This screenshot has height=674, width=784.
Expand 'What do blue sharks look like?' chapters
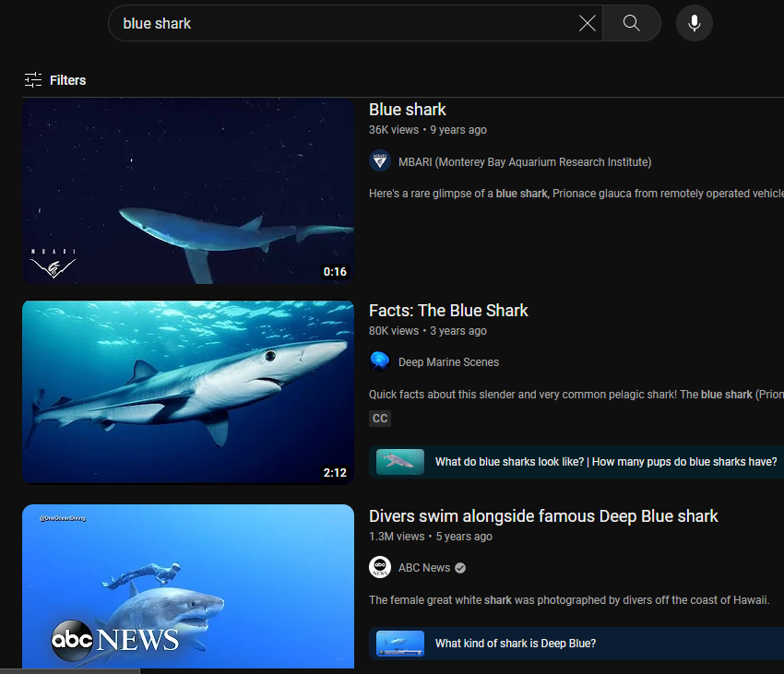pyautogui.click(x=605, y=462)
